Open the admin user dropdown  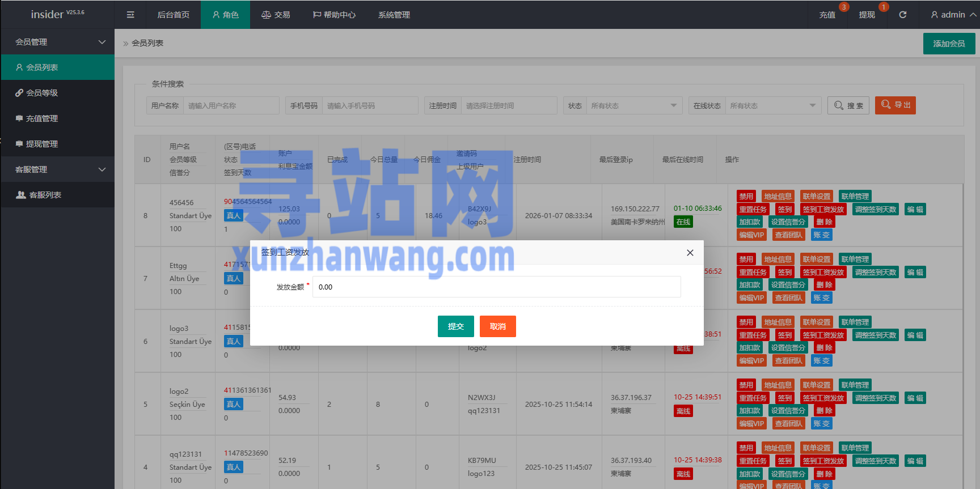coord(953,15)
